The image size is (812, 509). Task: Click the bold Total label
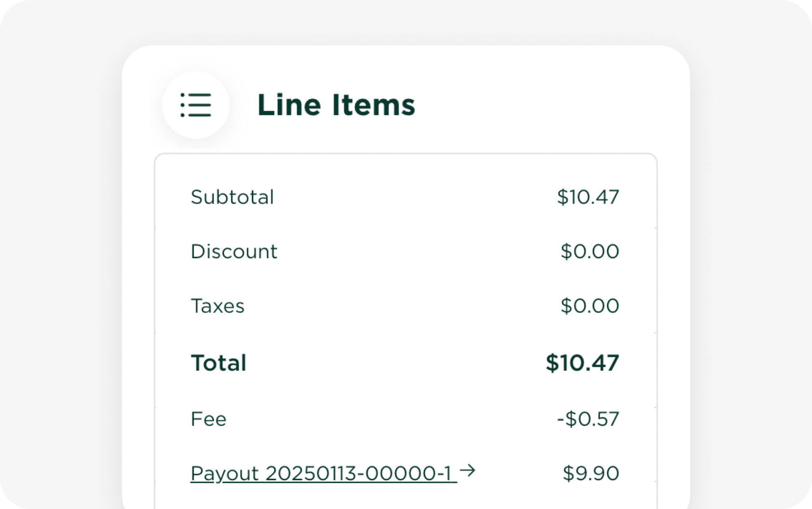pyautogui.click(x=218, y=363)
